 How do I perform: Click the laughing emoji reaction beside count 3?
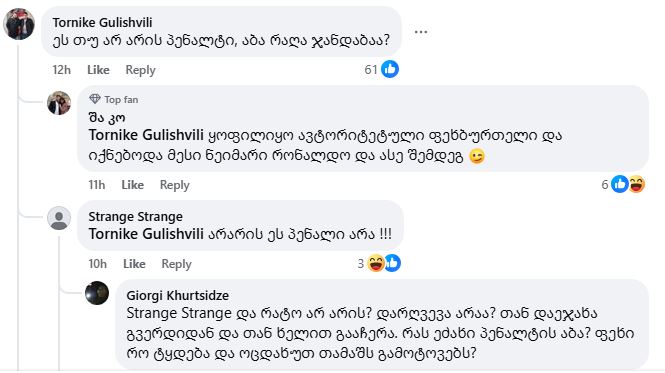coord(375,263)
